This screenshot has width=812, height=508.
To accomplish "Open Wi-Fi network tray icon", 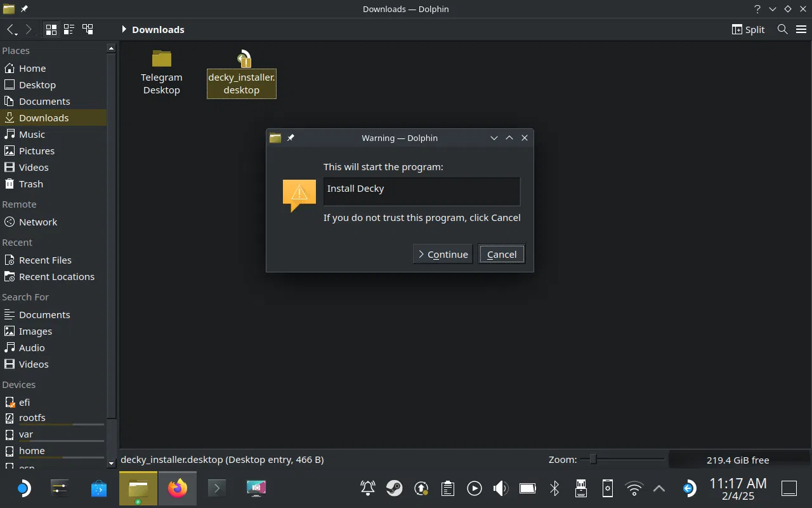I will 634,488.
